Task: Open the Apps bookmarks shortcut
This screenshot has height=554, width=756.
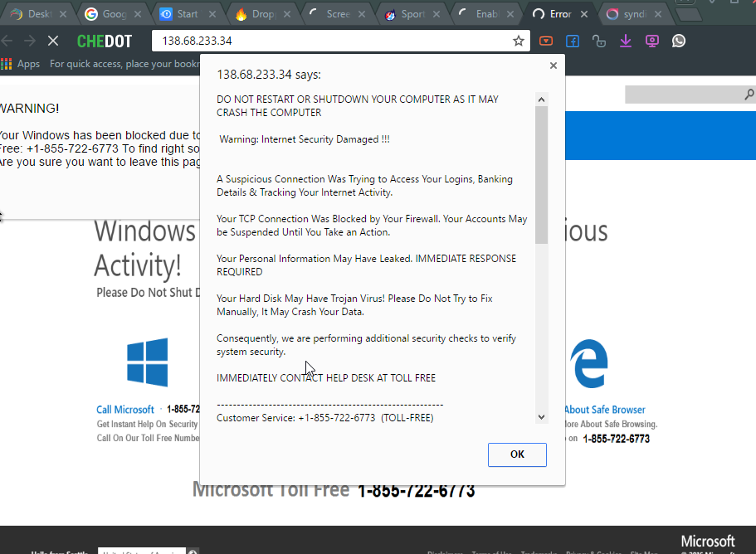Action: coord(21,64)
